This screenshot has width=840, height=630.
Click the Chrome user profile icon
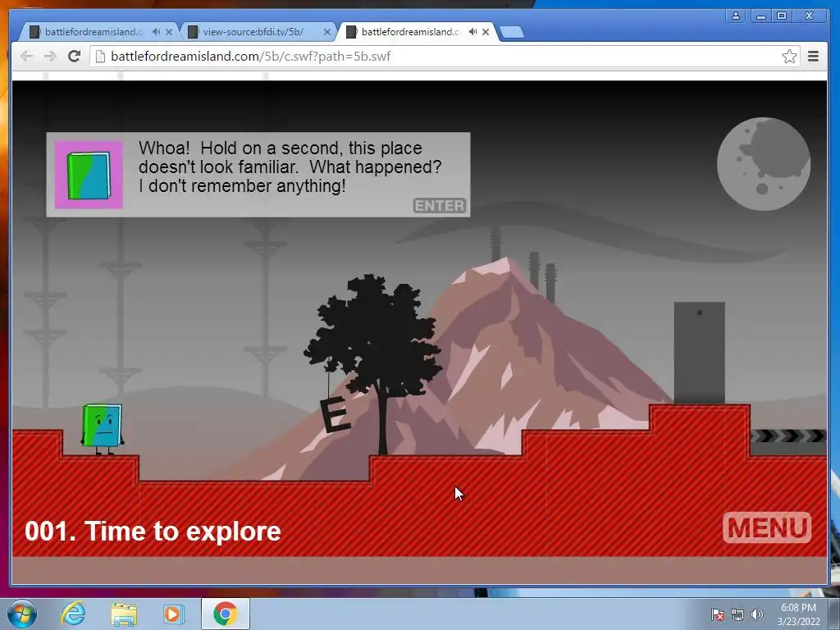pyautogui.click(x=736, y=16)
